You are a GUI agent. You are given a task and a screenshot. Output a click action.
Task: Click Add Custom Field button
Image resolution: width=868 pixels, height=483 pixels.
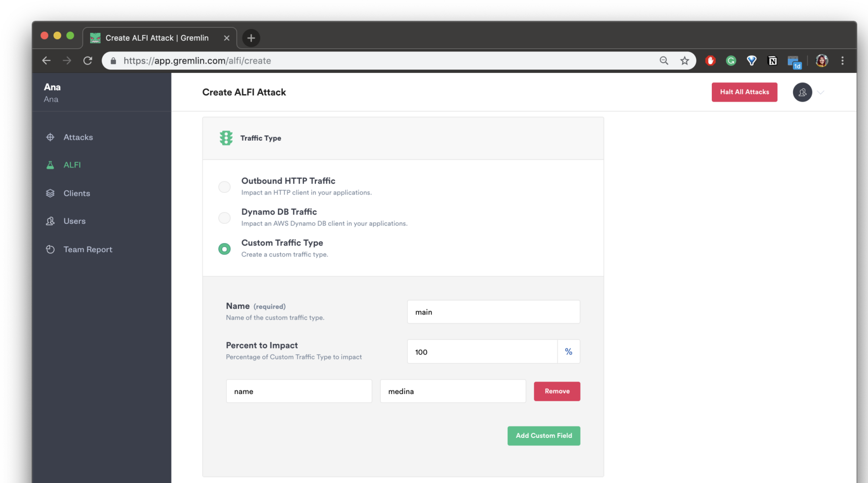click(544, 436)
